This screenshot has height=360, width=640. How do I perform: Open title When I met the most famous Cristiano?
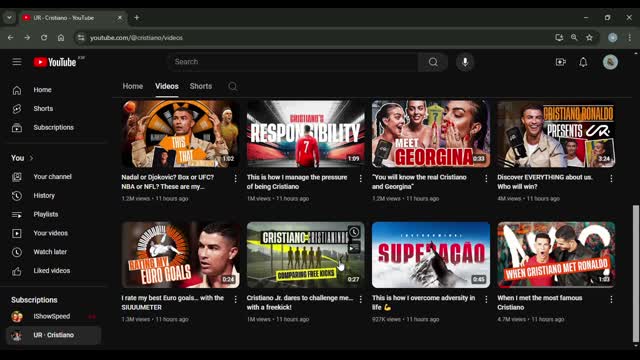click(540, 302)
